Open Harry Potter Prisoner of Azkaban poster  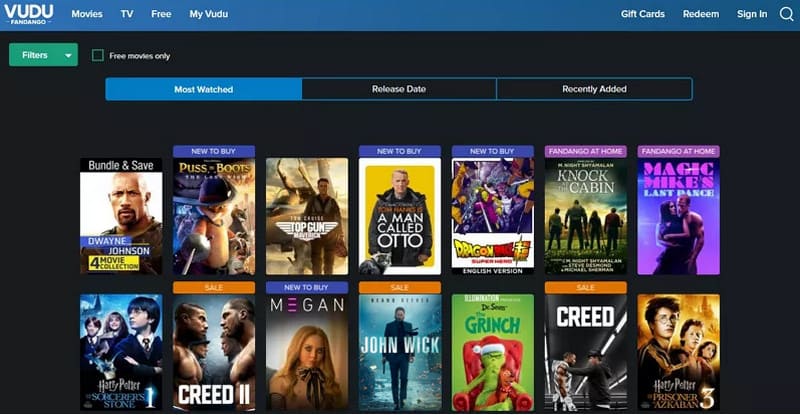pyautogui.click(x=679, y=352)
